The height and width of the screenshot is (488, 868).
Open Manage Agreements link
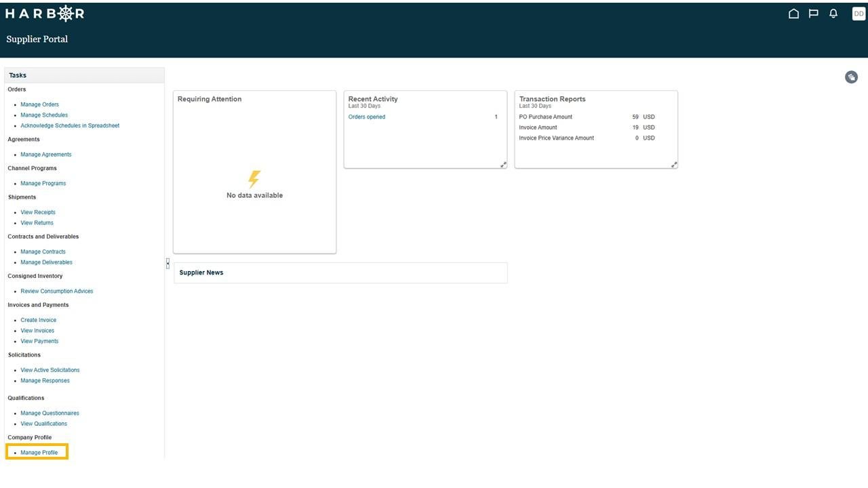point(46,155)
